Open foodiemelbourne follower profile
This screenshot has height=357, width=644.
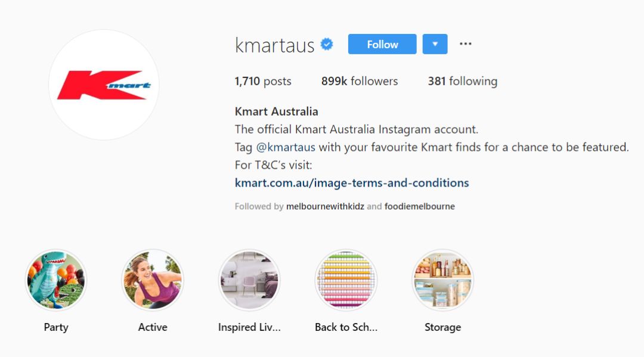[419, 206]
